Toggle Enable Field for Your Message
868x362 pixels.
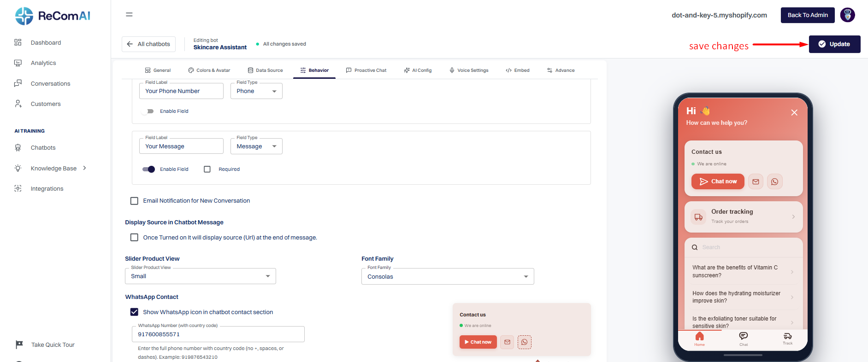(148, 169)
